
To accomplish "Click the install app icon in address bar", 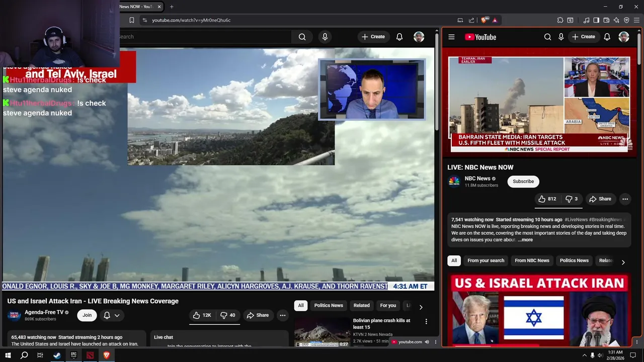I will pos(460,20).
